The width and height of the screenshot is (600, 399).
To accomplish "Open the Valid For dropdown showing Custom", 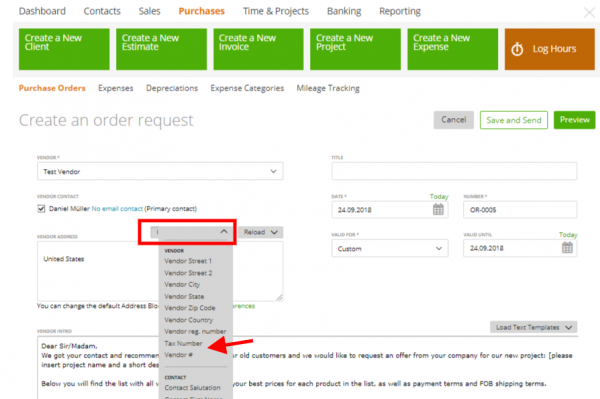I will click(x=390, y=248).
